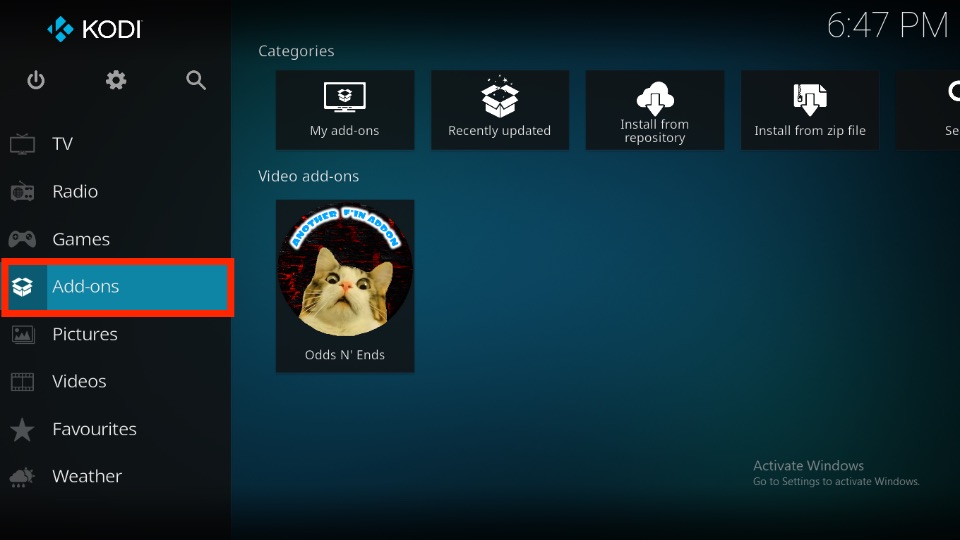The image size is (960, 540).
Task: Select the Add-ons menu entry
Action: click(x=116, y=287)
